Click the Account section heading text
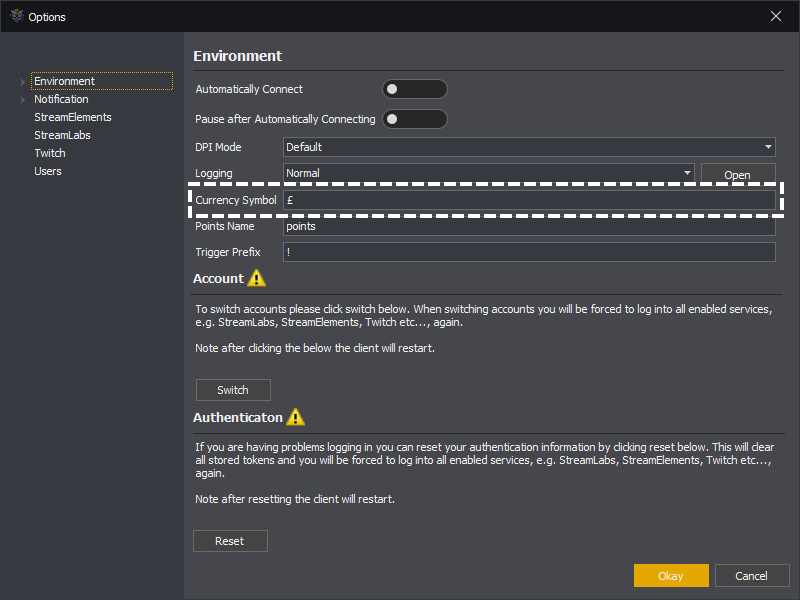This screenshot has height=600, width=800. (x=218, y=279)
